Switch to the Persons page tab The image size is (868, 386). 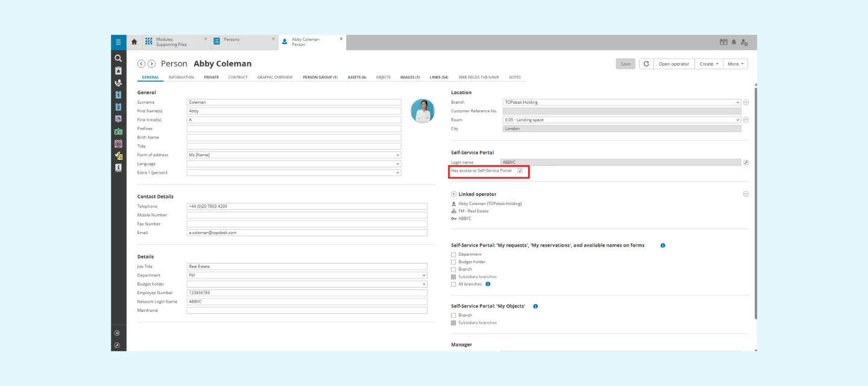tap(244, 42)
